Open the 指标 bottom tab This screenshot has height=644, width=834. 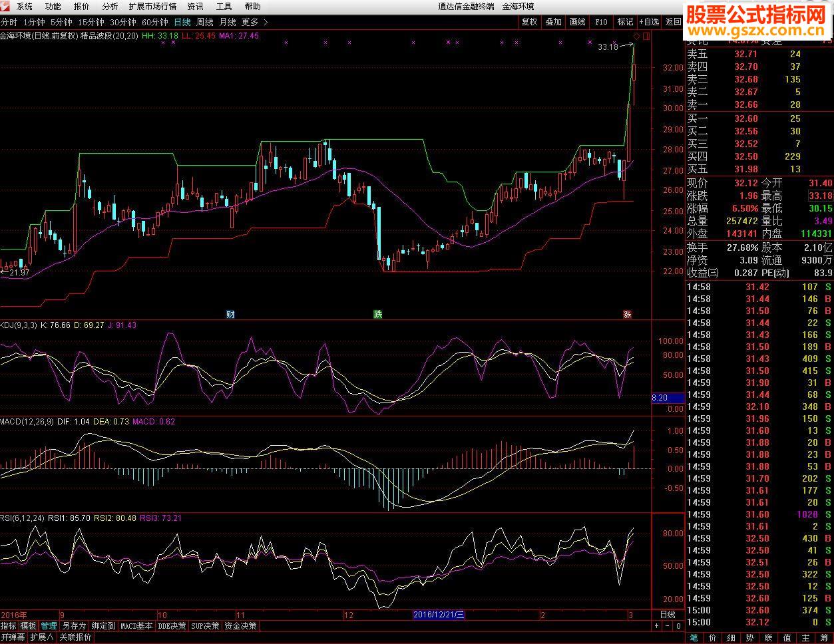[x=9, y=626]
